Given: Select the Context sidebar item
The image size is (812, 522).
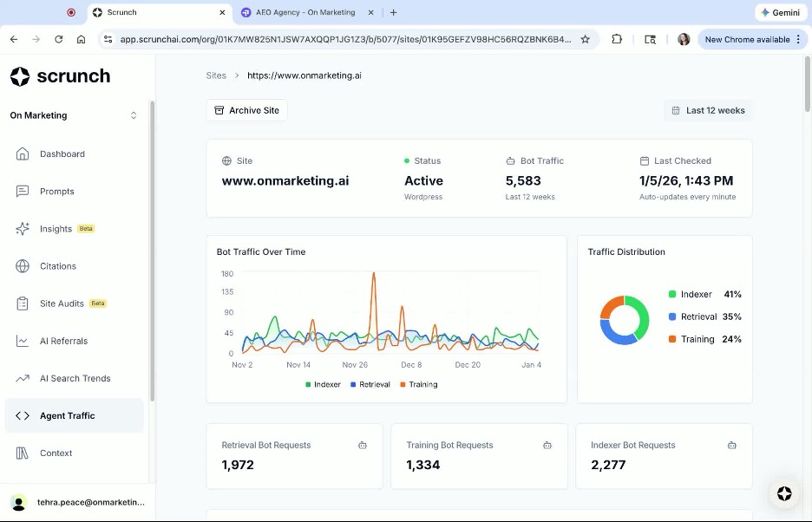Looking at the screenshot, I should pos(56,453).
